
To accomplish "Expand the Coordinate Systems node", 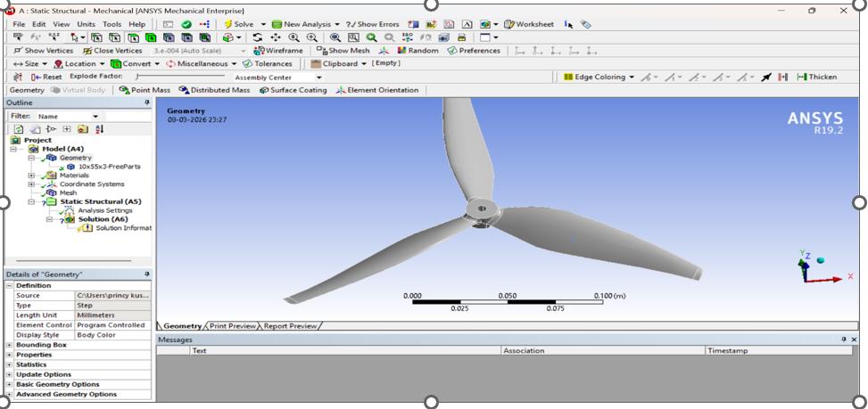I will coord(31,184).
